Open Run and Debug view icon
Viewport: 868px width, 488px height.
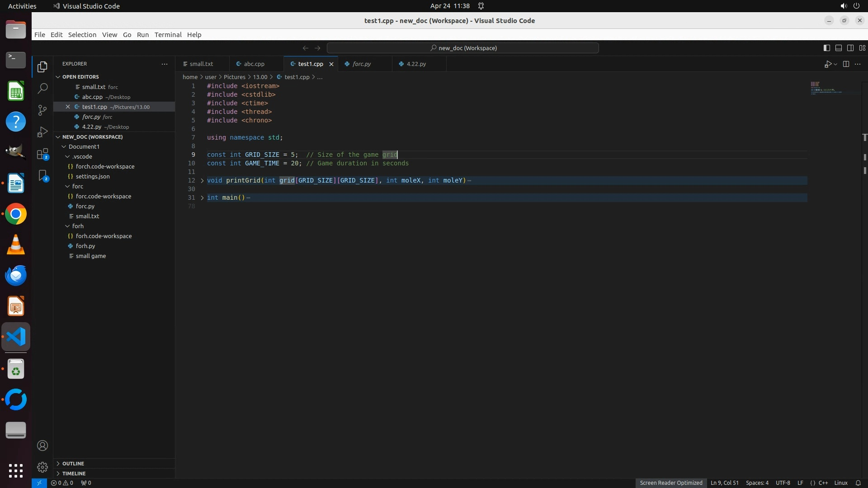point(42,132)
